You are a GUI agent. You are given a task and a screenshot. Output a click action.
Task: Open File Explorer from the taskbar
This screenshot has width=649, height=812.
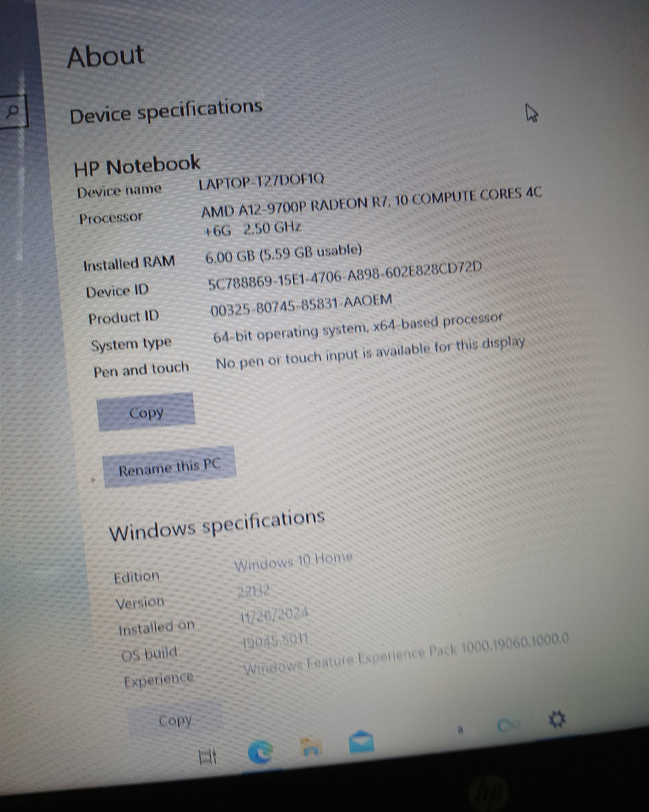[311, 748]
